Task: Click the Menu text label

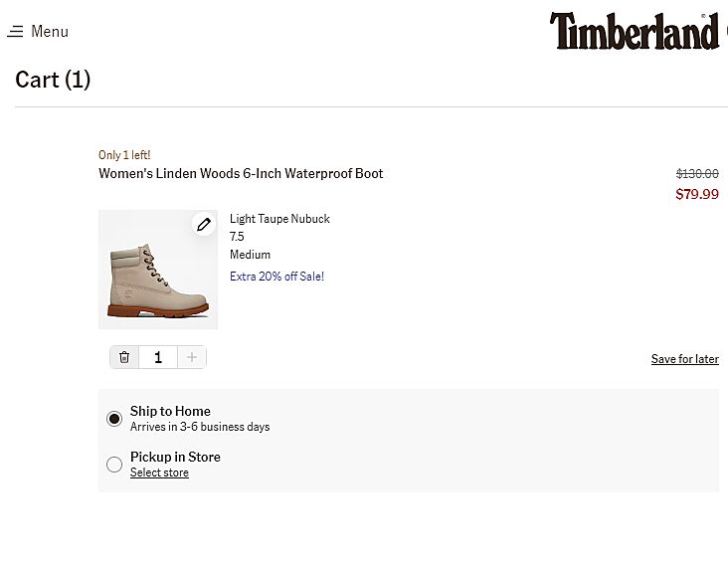Action: tap(50, 32)
